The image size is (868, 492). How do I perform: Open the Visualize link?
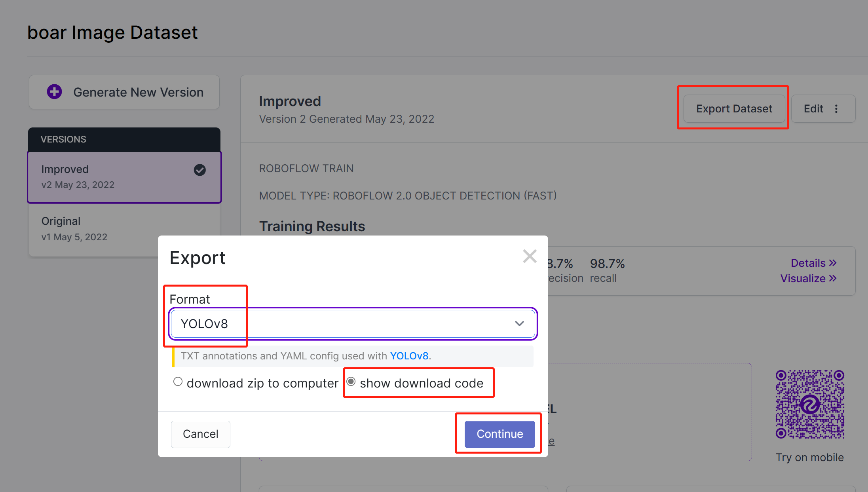point(808,279)
